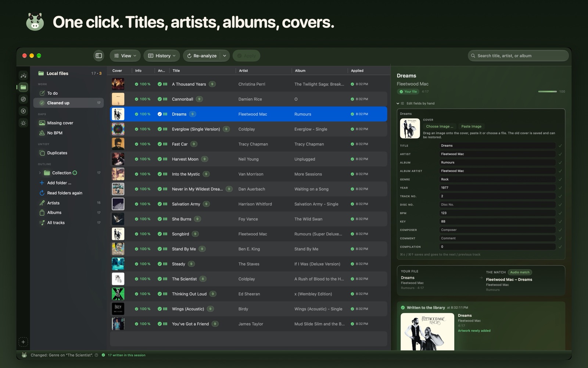Image resolution: width=588 pixels, height=368 pixels.
Task: Open the History dropdown
Action: [x=162, y=56]
